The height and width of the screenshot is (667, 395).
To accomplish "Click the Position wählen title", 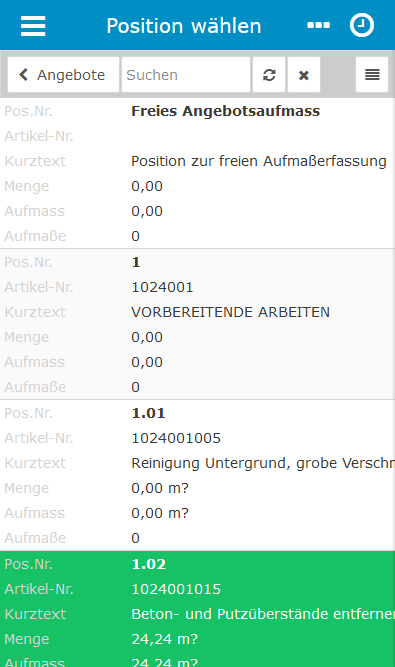I will coord(184,26).
